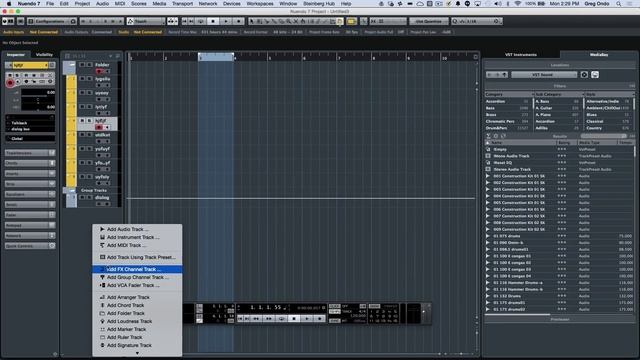Open the VST Instruments tab
The height and width of the screenshot is (360, 640).
click(x=520, y=55)
